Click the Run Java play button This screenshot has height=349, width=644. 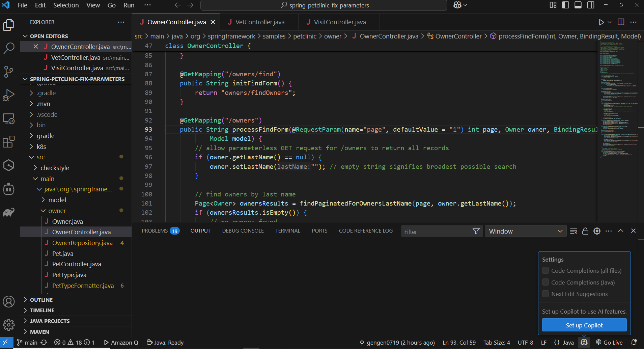click(x=601, y=22)
